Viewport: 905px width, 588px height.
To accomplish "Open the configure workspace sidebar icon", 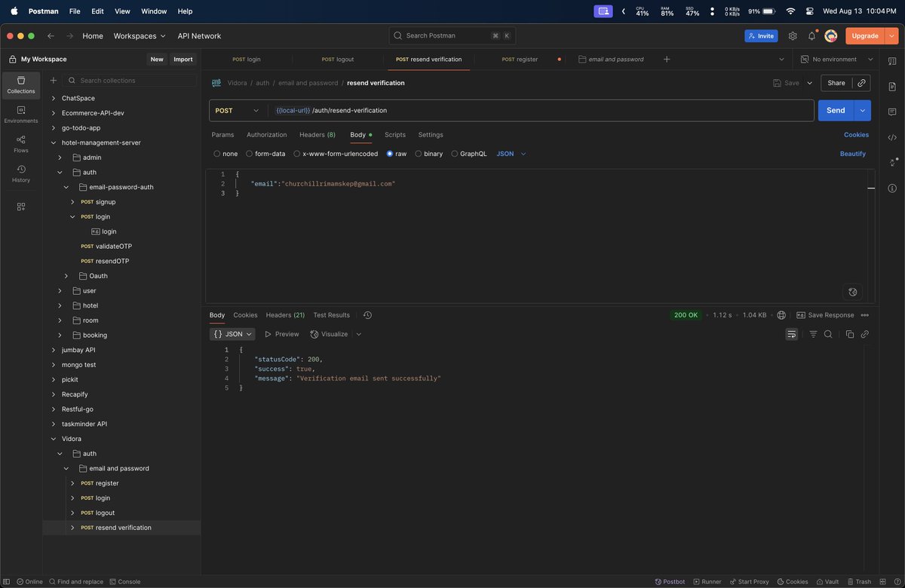I will 21,207.
